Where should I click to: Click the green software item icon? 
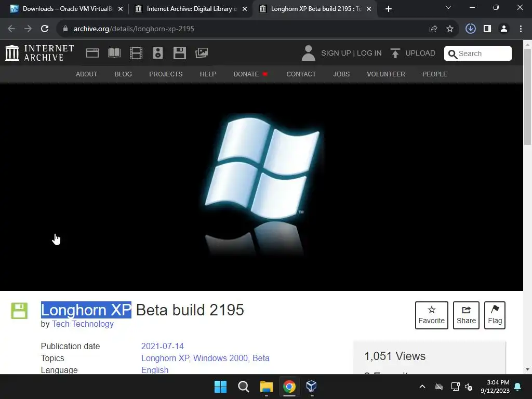point(19,311)
